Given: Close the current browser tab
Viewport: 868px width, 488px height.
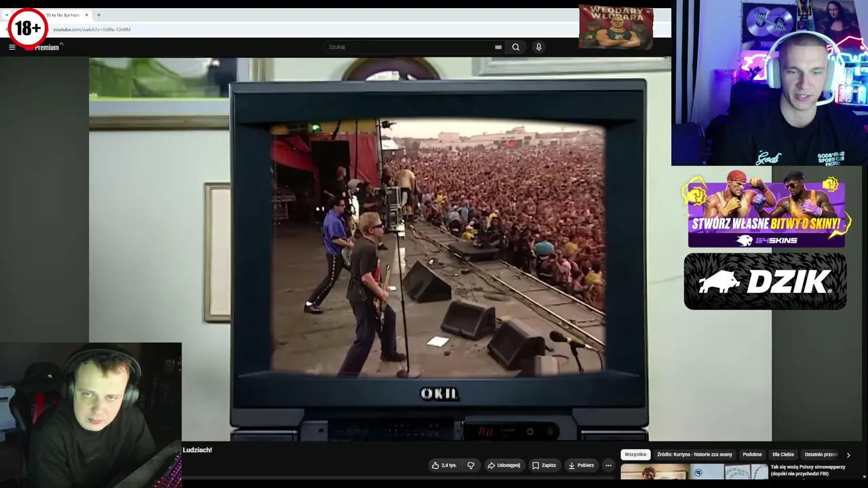Looking at the screenshot, I should 87,15.
